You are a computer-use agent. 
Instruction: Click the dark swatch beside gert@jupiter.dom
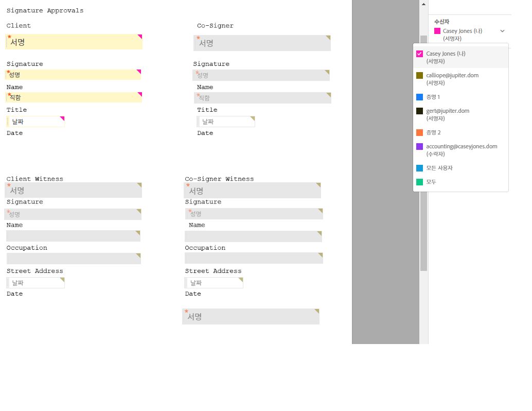click(419, 111)
